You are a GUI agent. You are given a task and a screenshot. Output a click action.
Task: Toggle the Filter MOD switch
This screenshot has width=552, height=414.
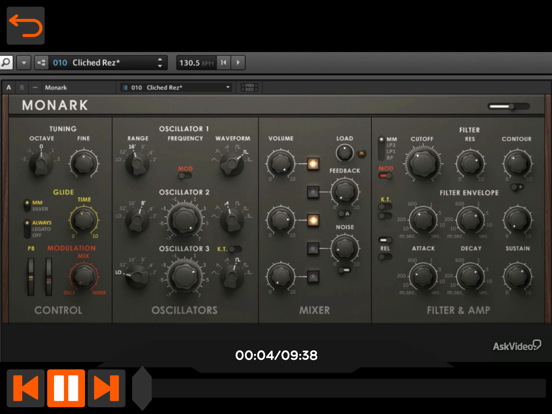pos(385,176)
